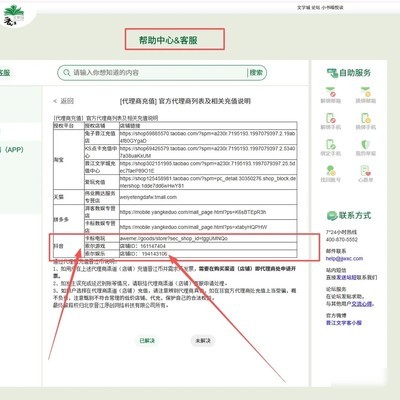Open the 发送站短 link
This screenshot has height=400, width=400.
(348, 277)
